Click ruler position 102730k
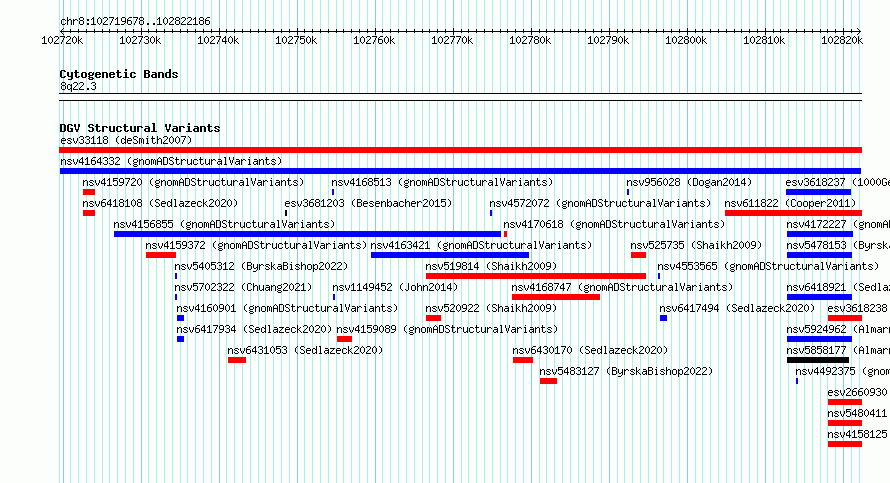 tap(140, 40)
